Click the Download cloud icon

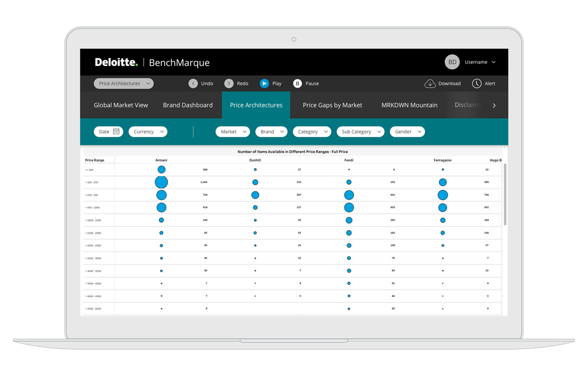(430, 83)
